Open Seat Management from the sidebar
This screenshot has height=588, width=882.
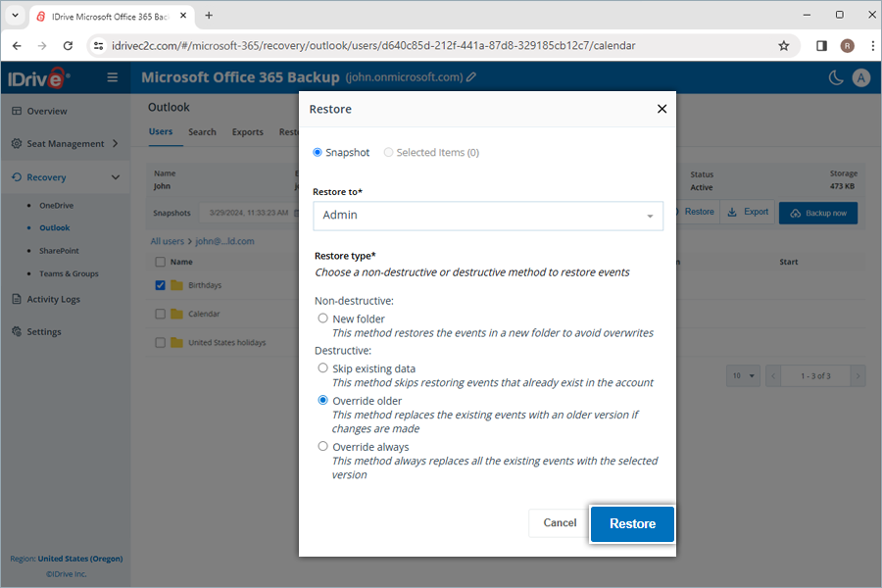[x=61, y=143]
